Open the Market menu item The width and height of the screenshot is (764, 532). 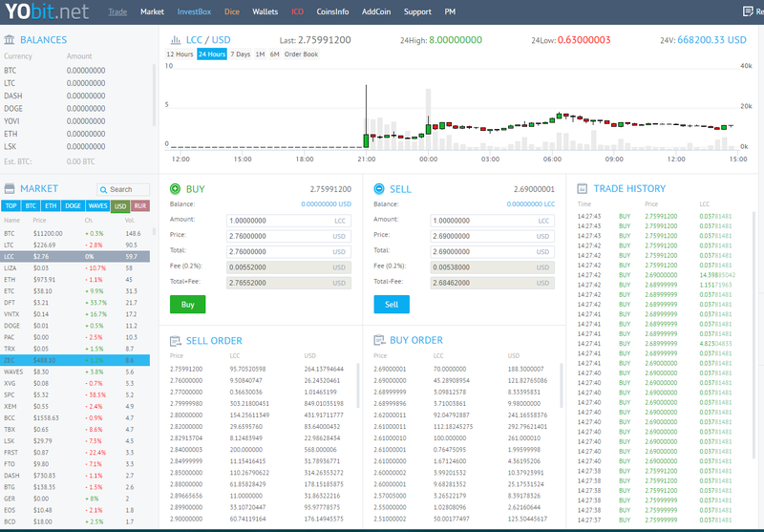point(152,11)
